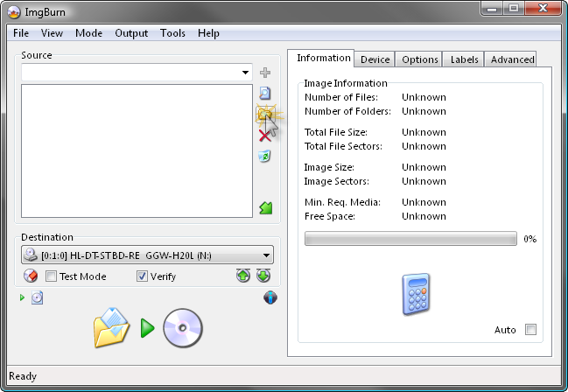Screen dimensions: 568x392
Task: Click the Min. Req. Media label
Action: (342, 202)
